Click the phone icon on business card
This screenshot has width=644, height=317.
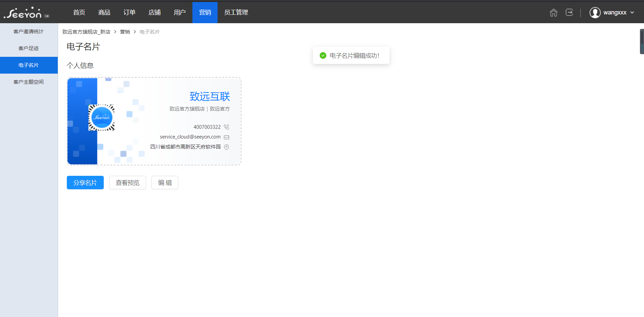tap(227, 127)
